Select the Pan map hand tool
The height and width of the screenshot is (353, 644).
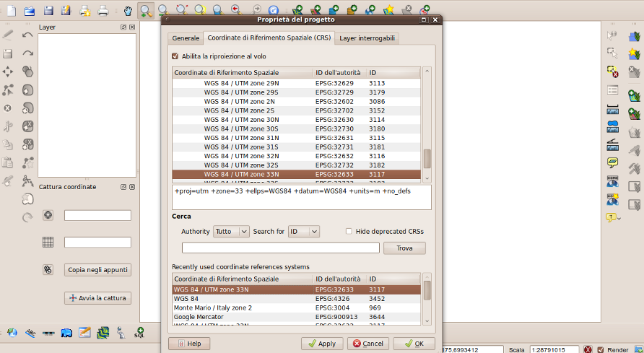click(128, 10)
